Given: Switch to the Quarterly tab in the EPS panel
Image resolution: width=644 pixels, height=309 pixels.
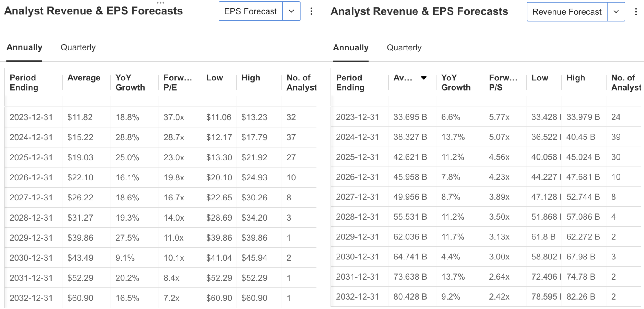Looking at the screenshot, I should (x=78, y=47).
